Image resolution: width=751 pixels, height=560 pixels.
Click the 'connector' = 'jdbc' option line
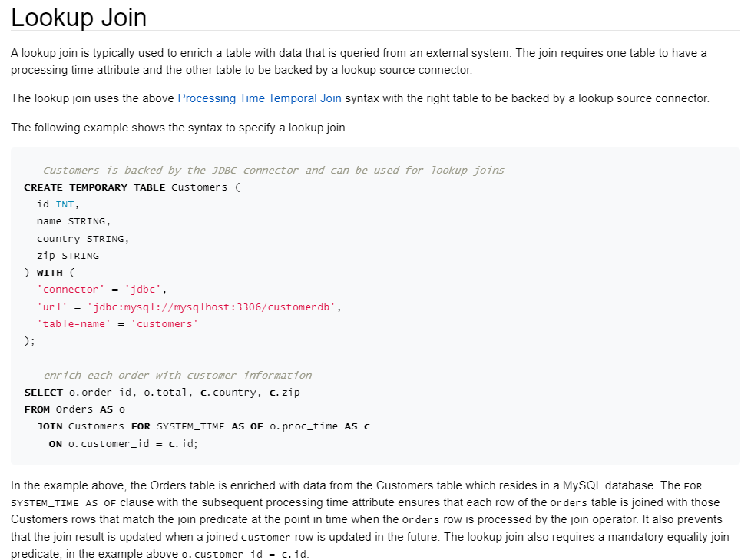(x=102, y=290)
